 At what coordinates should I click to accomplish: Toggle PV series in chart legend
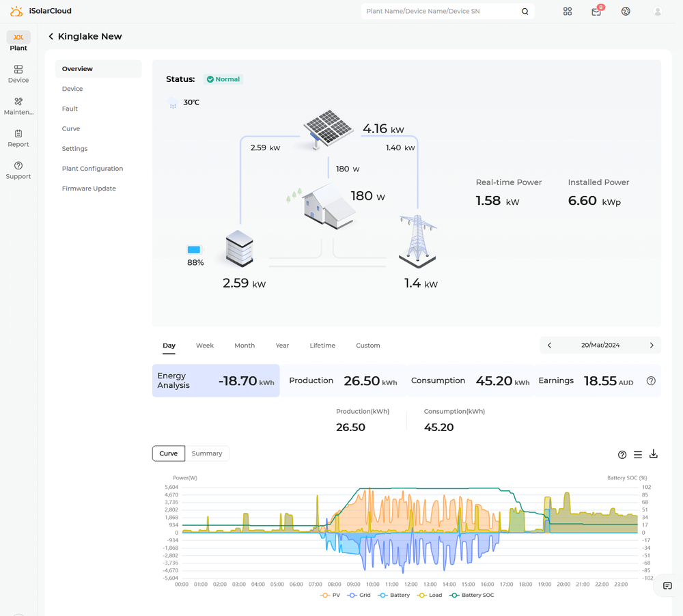[x=330, y=595]
